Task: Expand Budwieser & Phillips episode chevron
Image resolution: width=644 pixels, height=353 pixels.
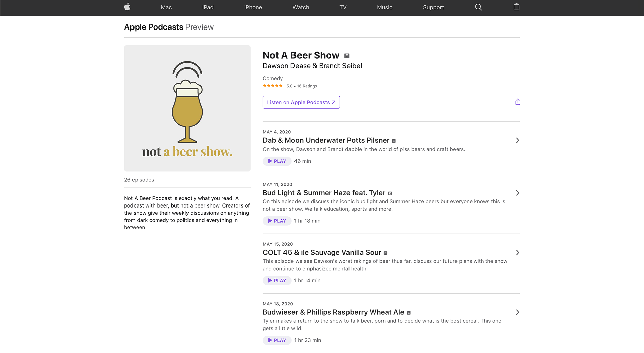Action: pyautogui.click(x=517, y=312)
